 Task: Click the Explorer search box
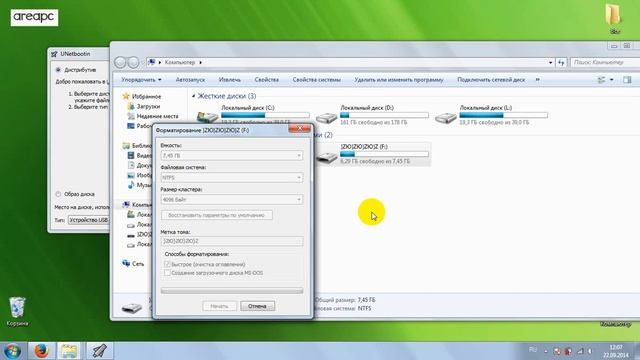point(605,62)
